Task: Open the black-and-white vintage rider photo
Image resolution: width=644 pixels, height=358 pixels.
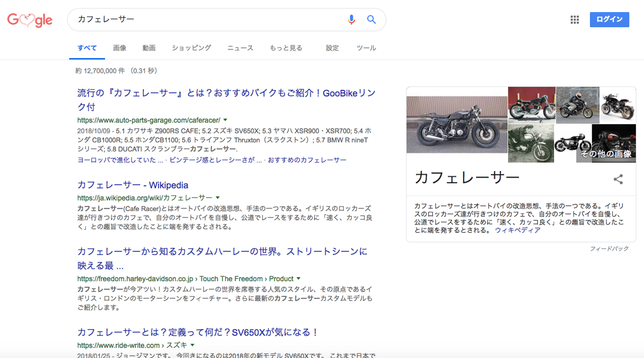Action: pyautogui.click(x=530, y=143)
